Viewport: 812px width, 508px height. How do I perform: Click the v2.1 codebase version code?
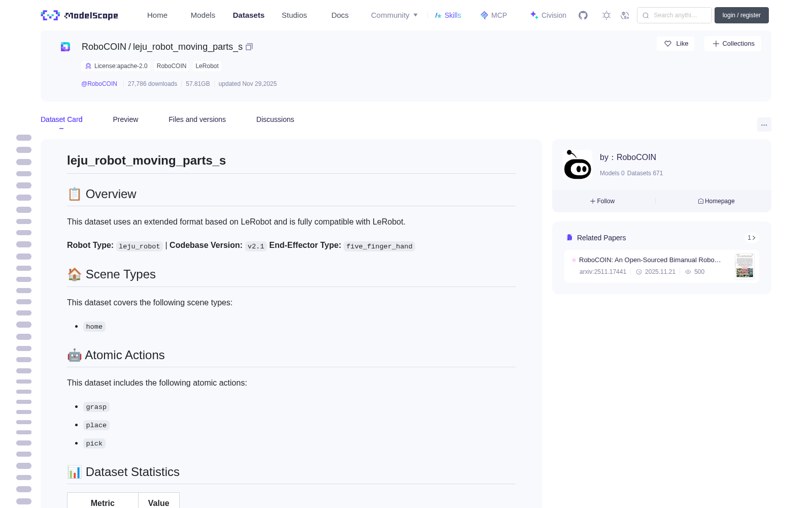(x=256, y=246)
